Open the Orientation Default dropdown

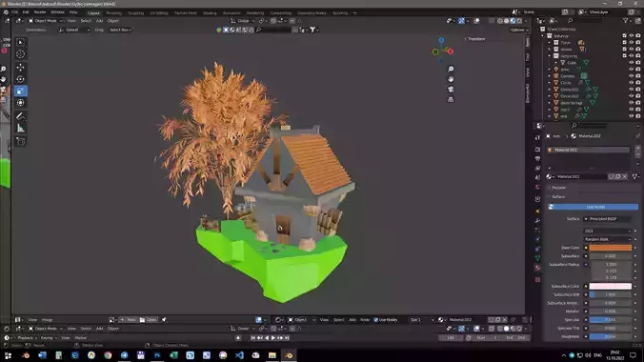[x=74, y=30]
